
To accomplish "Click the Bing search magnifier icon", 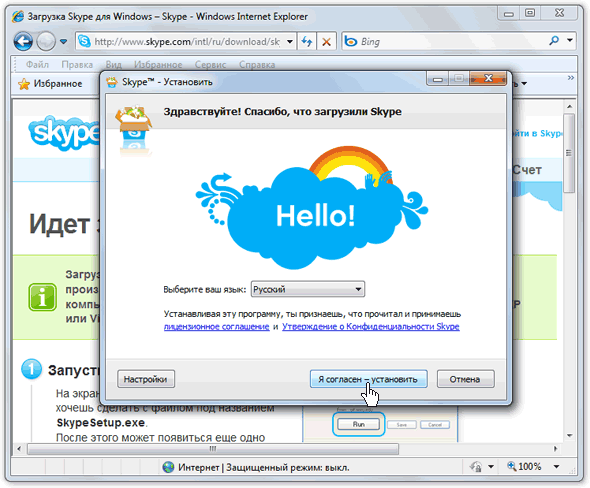I will click(x=554, y=41).
